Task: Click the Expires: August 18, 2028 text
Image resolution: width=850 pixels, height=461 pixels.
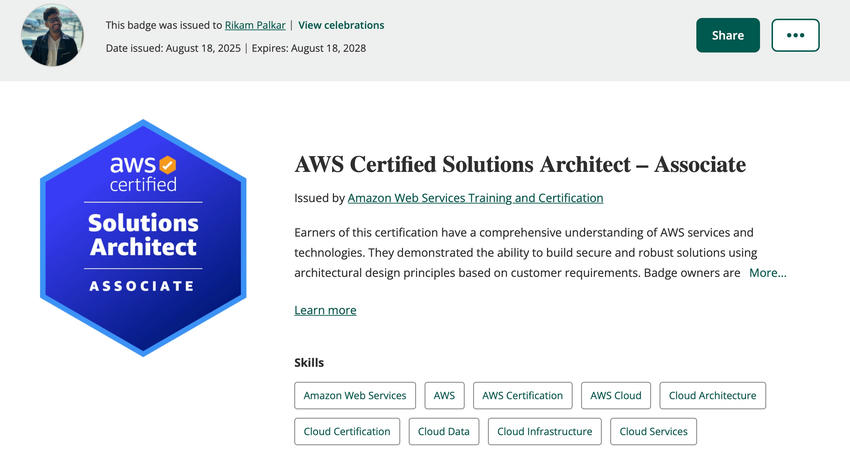Action: pos(309,48)
